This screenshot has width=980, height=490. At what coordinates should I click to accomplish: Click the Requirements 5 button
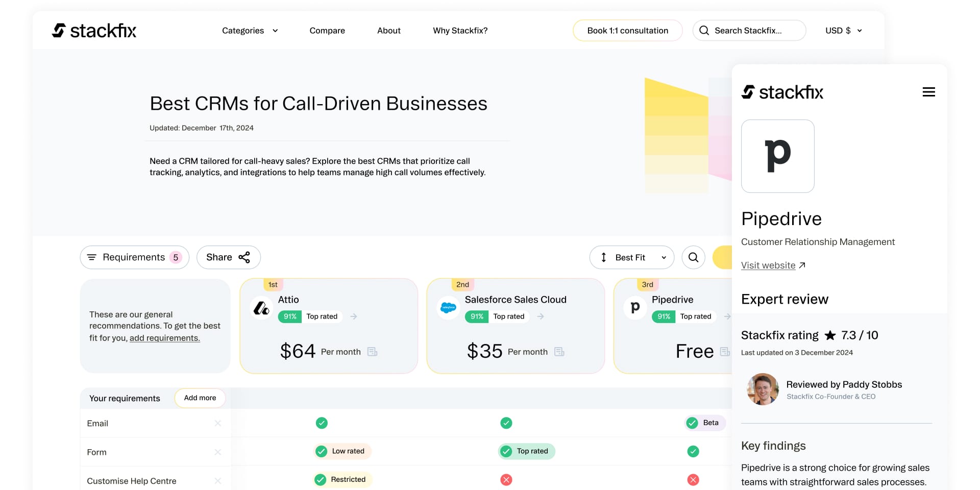135,257
